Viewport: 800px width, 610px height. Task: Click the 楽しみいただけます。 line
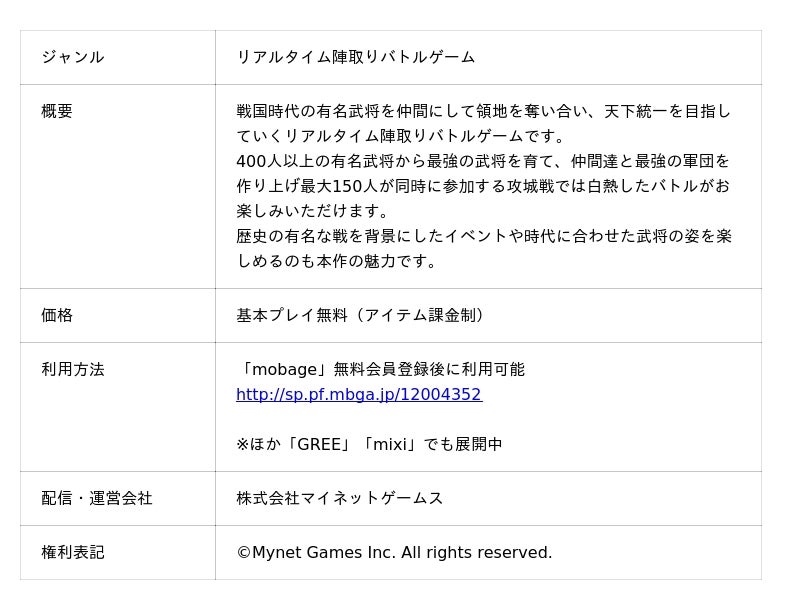point(312,211)
